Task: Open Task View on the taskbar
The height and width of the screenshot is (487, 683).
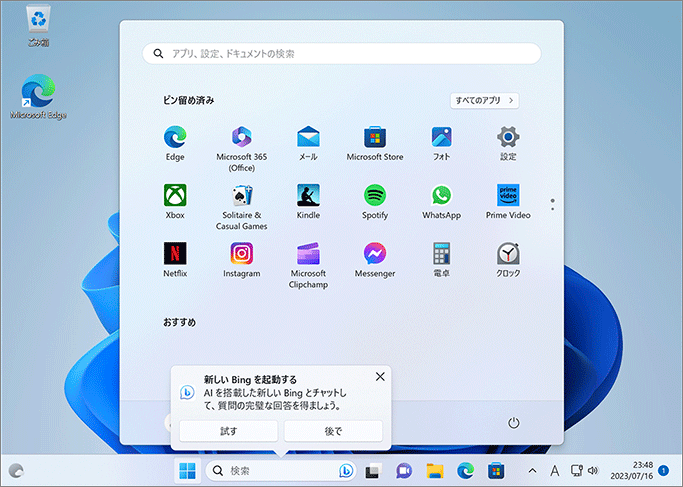Action: pyautogui.click(x=372, y=471)
